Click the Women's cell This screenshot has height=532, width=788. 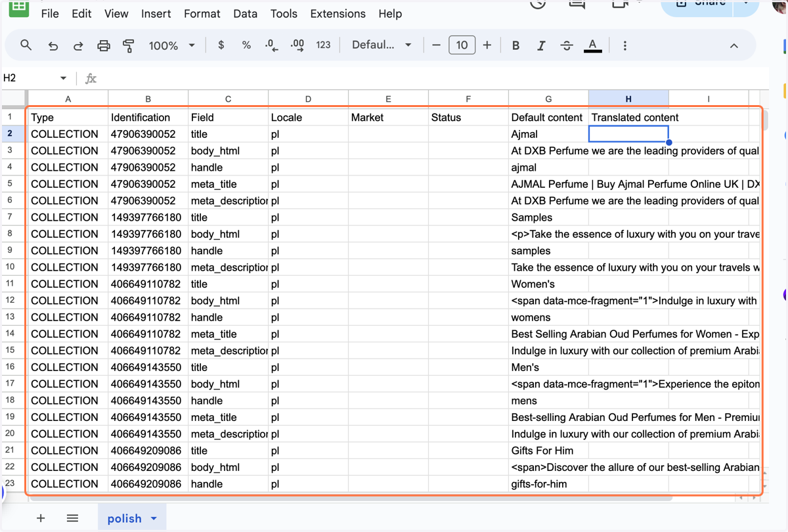click(x=548, y=284)
